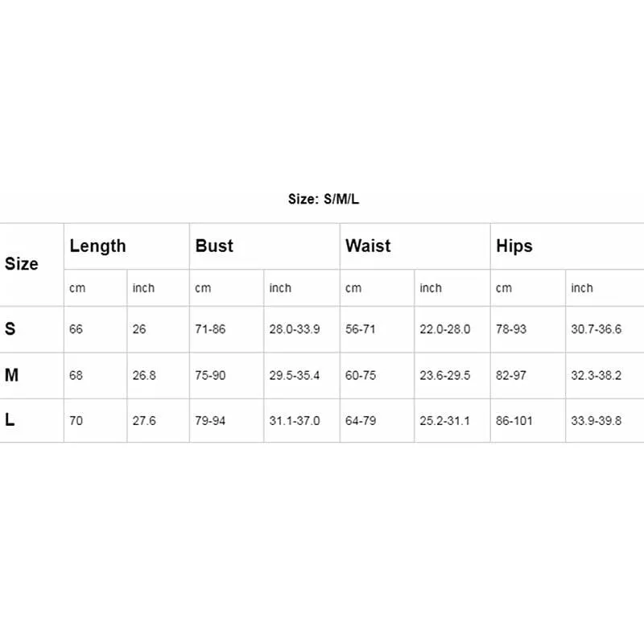Click hips cell 86-101 for size L

pos(514,420)
